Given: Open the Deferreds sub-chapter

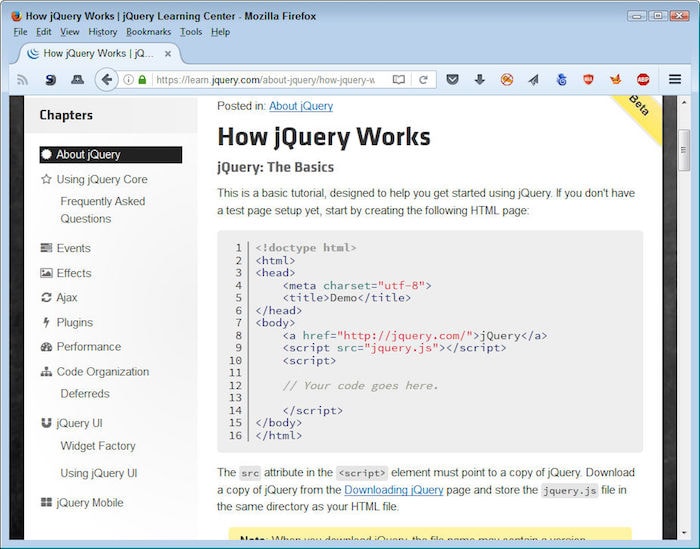Looking at the screenshot, I should click(x=85, y=394).
